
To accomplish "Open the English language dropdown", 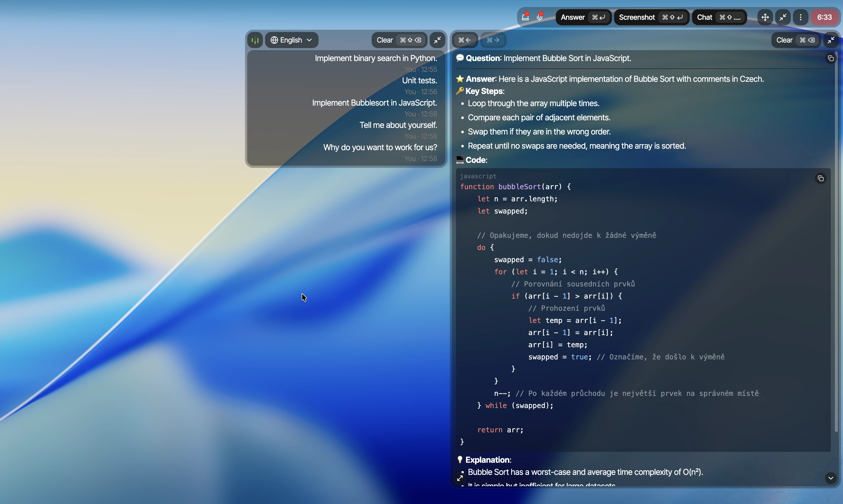I will coord(291,40).
